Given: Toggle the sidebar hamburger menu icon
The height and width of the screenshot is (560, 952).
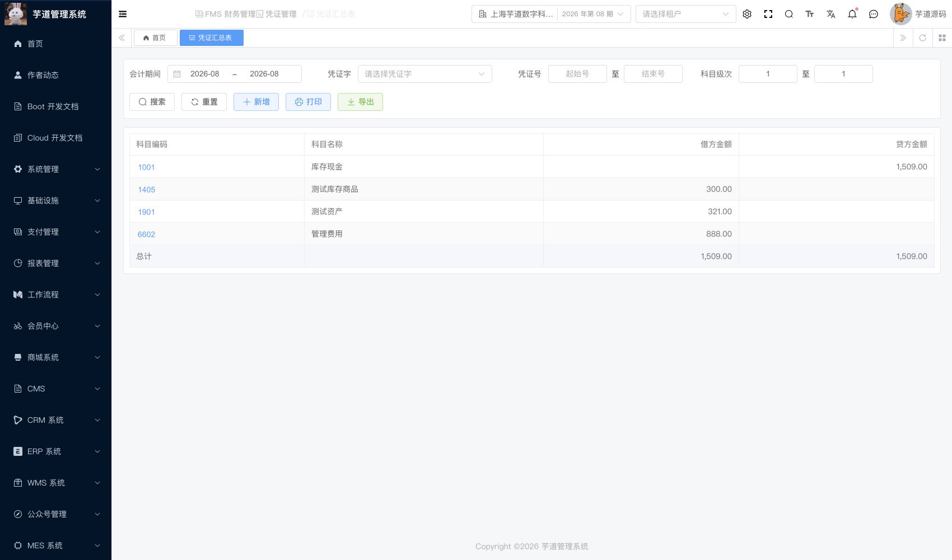Looking at the screenshot, I should (123, 14).
